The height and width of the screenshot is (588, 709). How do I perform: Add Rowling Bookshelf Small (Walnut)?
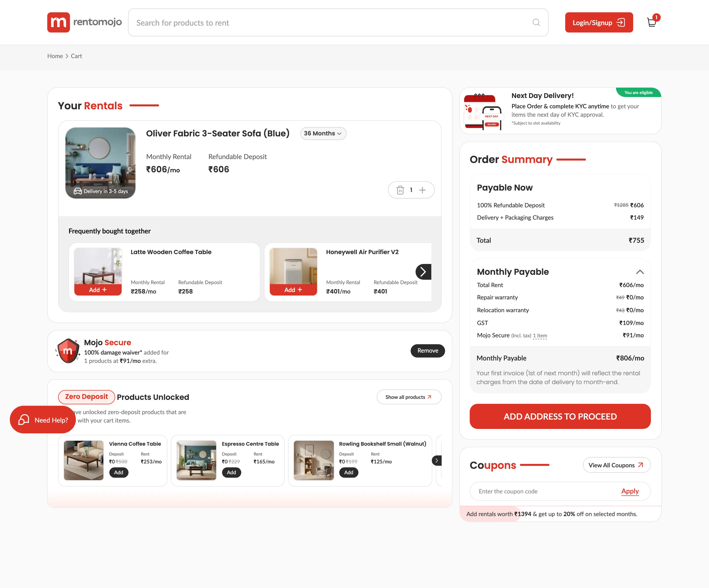click(348, 472)
